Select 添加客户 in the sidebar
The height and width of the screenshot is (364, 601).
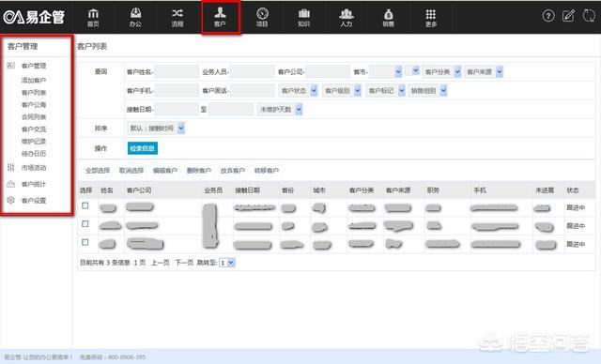34,80
